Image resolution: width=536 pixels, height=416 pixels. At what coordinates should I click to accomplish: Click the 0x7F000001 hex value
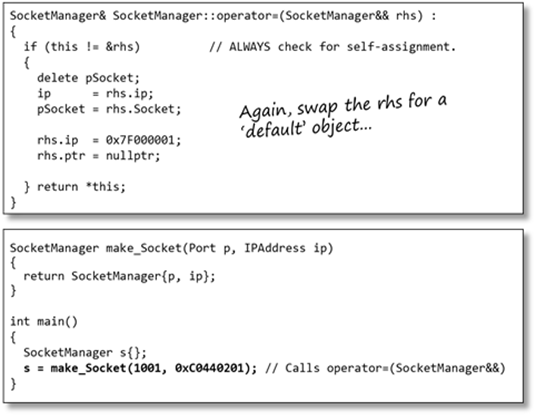click(141, 140)
